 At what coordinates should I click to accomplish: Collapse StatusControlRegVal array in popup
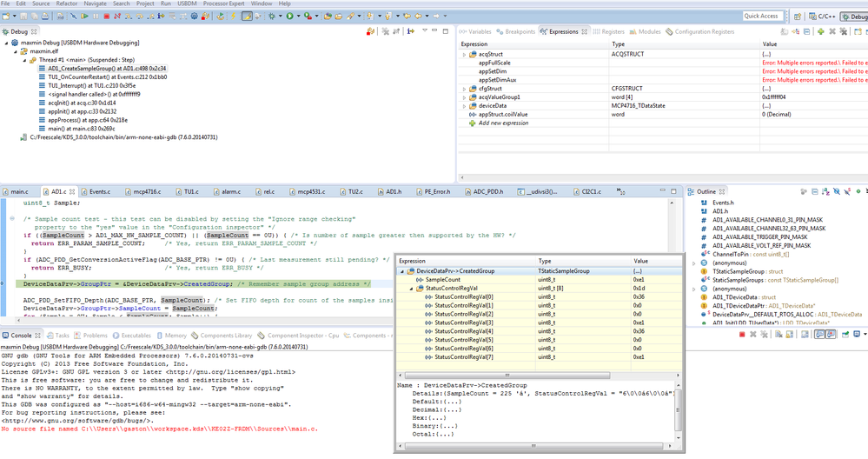410,288
